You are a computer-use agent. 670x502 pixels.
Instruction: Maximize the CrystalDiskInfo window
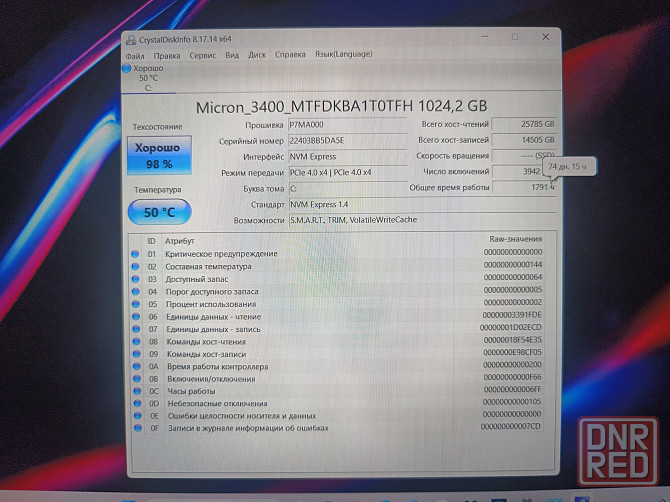coord(515,37)
